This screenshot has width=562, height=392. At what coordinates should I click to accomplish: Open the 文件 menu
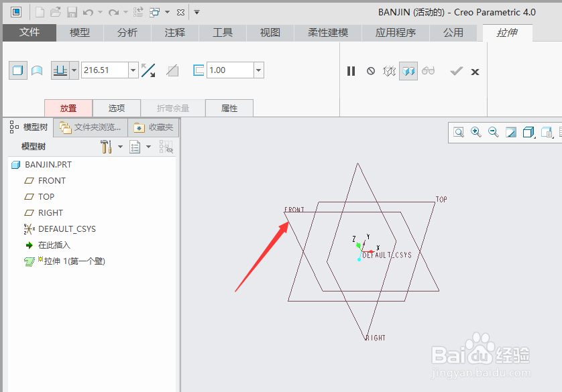pos(30,32)
